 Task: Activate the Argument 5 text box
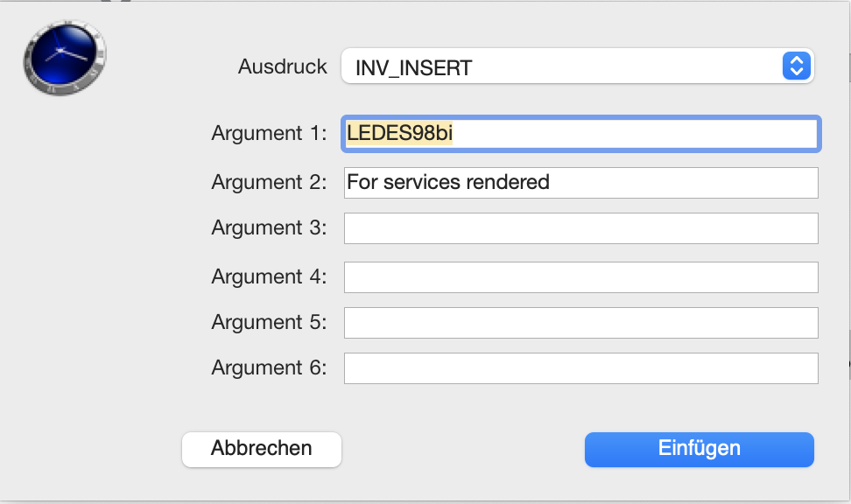(580, 323)
